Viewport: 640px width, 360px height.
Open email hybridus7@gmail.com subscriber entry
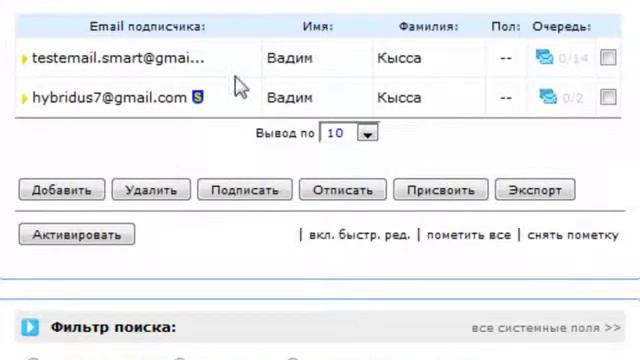[x=109, y=98]
